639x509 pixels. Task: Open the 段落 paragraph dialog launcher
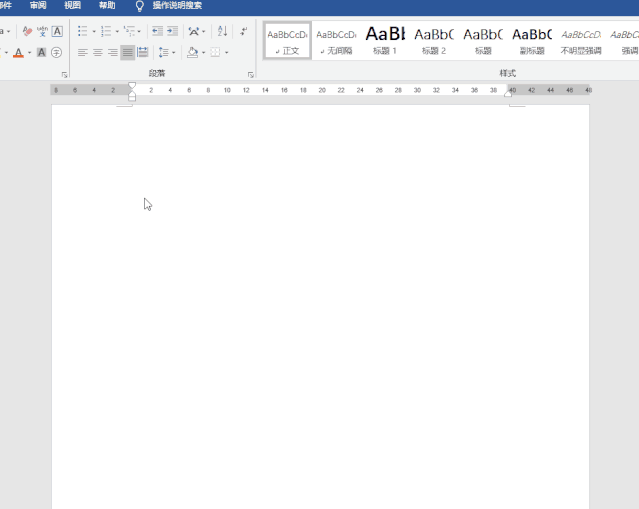(x=251, y=75)
